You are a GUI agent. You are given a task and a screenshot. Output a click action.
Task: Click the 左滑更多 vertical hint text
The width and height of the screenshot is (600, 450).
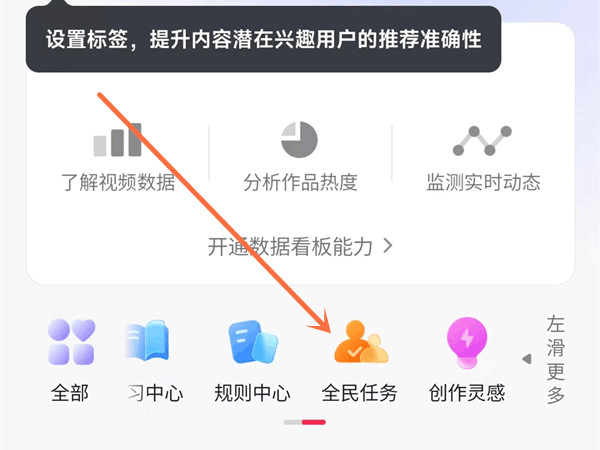pos(556,359)
